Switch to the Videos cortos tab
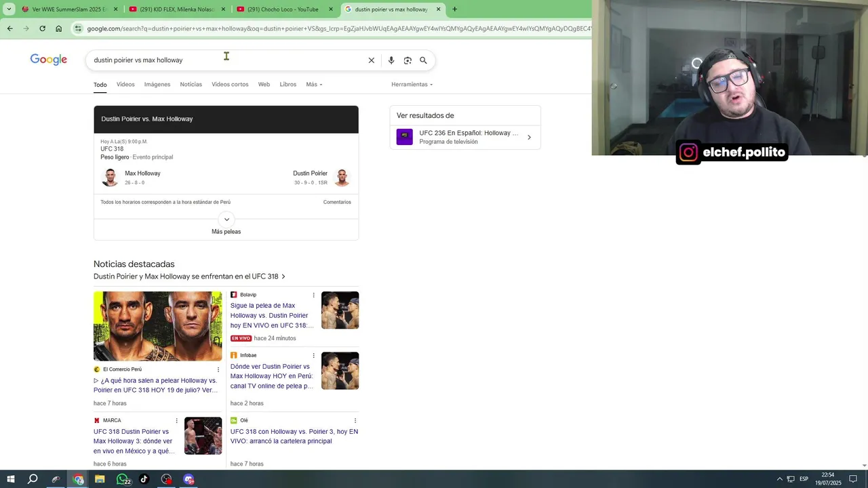 tap(230, 85)
